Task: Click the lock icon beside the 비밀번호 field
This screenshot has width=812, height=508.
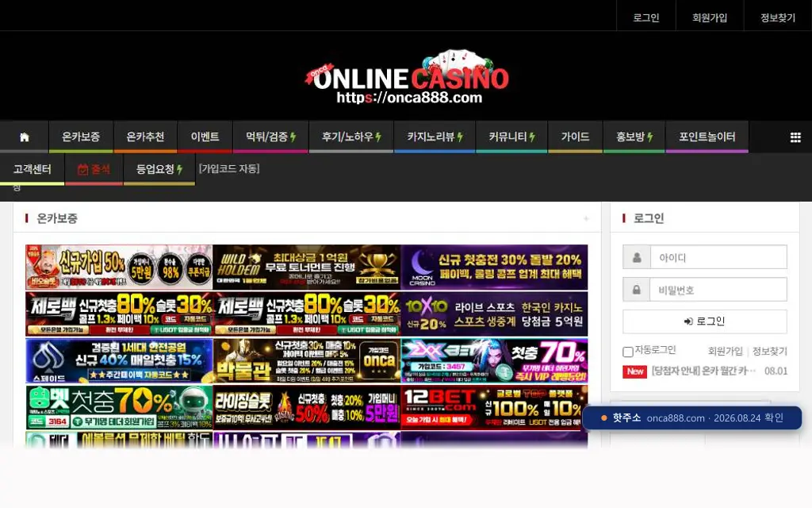Action: [x=637, y=290]
